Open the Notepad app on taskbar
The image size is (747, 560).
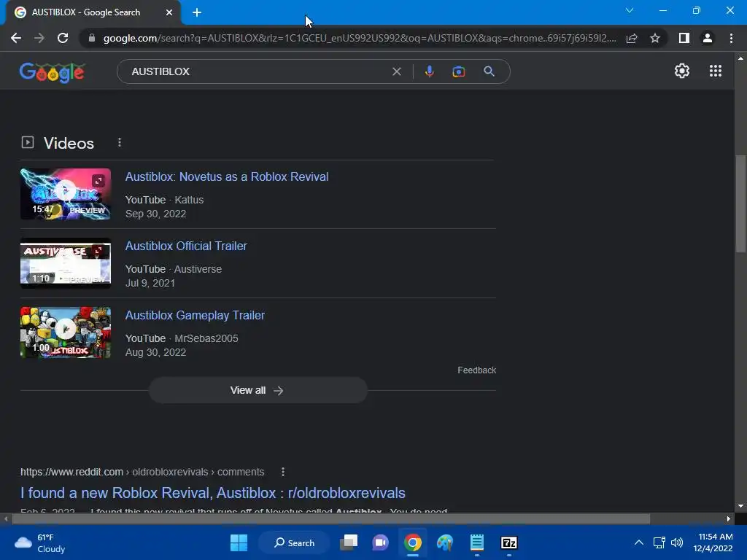coord(477,542)
